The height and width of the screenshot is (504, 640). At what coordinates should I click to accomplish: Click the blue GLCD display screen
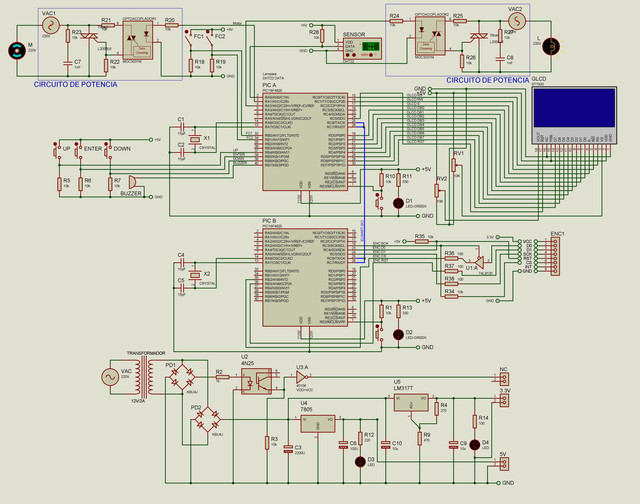coord(574,108)
